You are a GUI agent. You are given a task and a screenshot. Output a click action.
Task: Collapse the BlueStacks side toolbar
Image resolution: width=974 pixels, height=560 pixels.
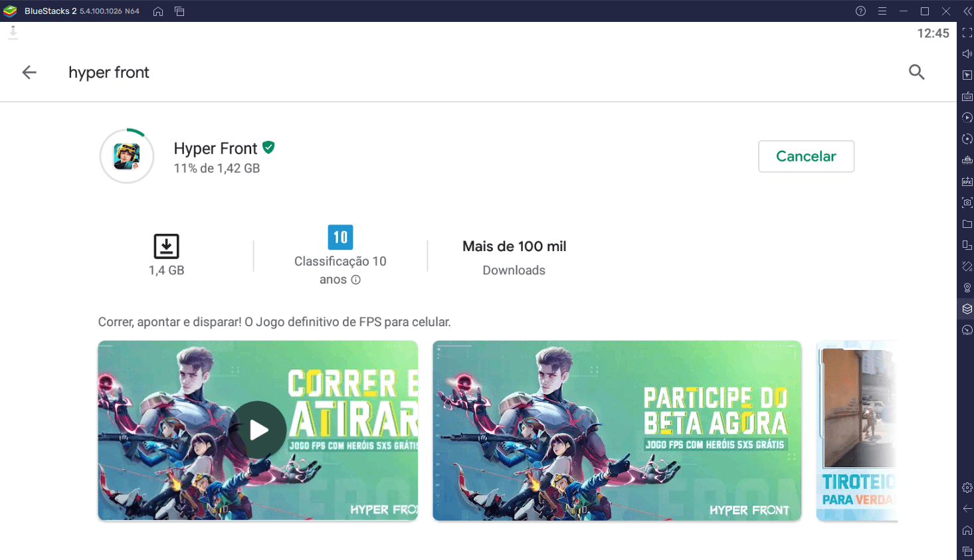coord(967,11)
